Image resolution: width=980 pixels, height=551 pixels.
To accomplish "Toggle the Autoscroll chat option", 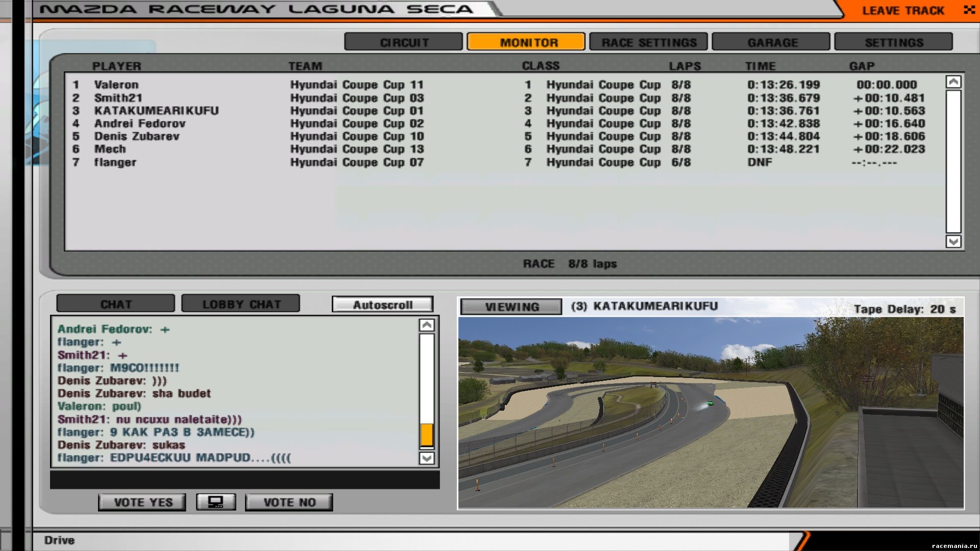I will 382,305.
